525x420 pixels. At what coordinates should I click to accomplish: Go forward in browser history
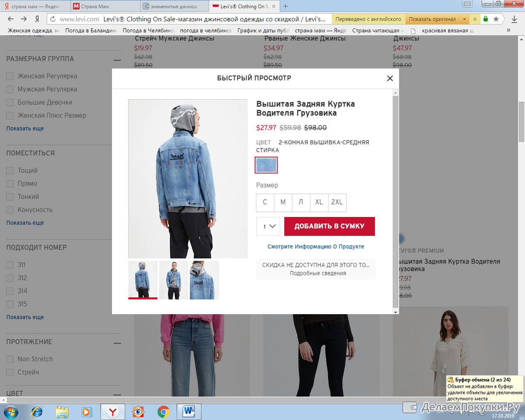click(24, 19)
